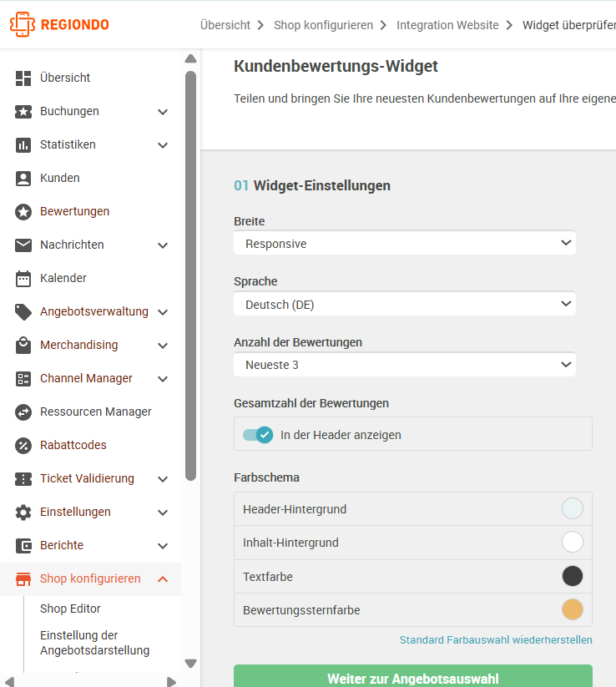Screen dimensions: 616x687
Task: Expand the Angebotsverwaltung submenu chevron
Action: (x=163, y=312)
